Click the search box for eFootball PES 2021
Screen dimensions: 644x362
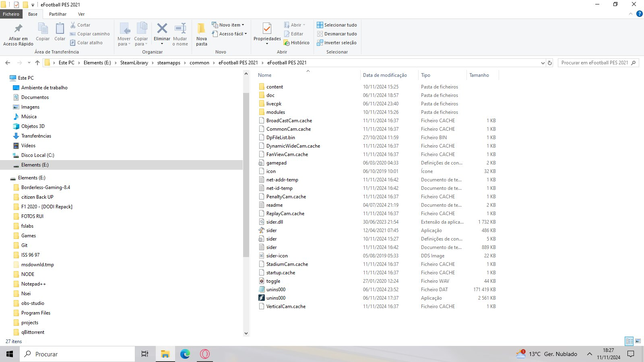[598, 63]
